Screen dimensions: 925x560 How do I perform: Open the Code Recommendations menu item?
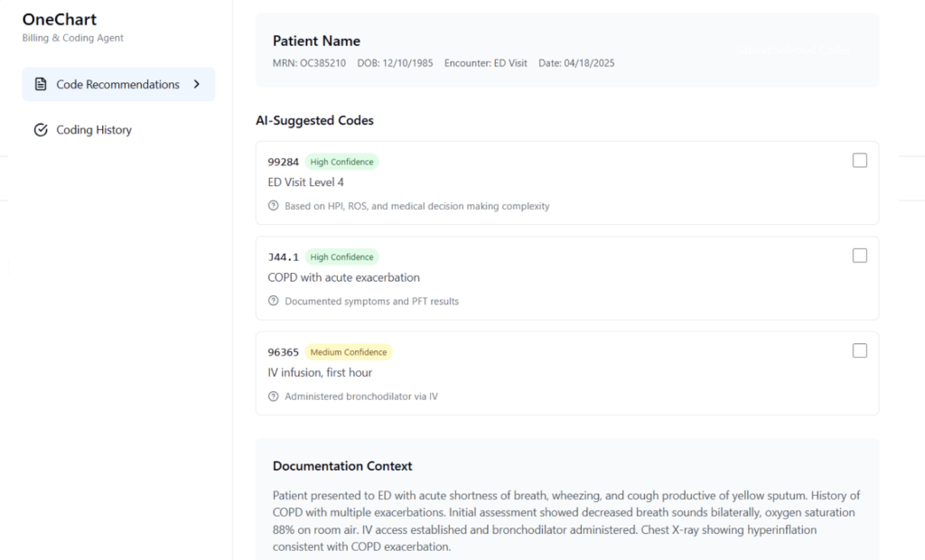[118, 84]
